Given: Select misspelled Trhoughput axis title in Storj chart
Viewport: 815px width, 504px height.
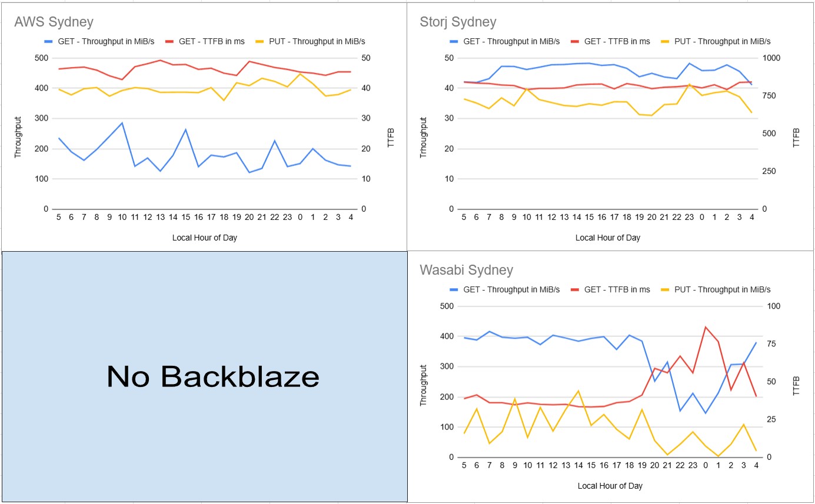Looking at the screenshot, I should 424,137.
